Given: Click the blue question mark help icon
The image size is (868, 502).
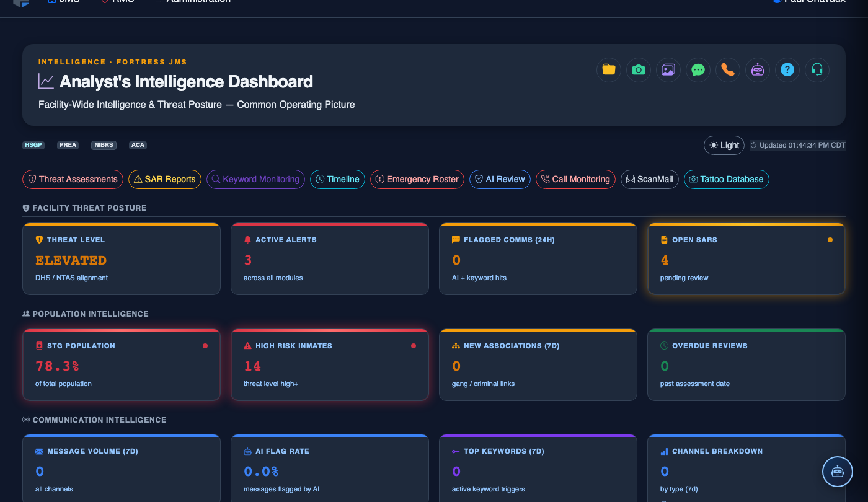Looking at the screenshot, I should click(x=787, y=70).
